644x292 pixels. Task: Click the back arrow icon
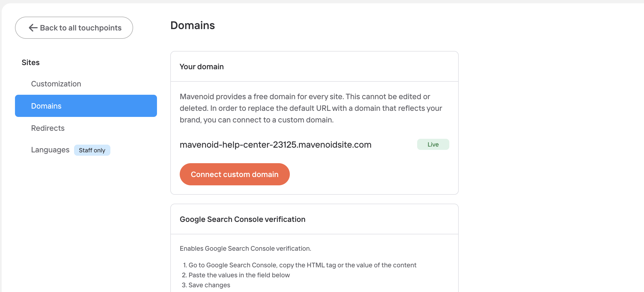pyautogui.click(x=33, y=28)
